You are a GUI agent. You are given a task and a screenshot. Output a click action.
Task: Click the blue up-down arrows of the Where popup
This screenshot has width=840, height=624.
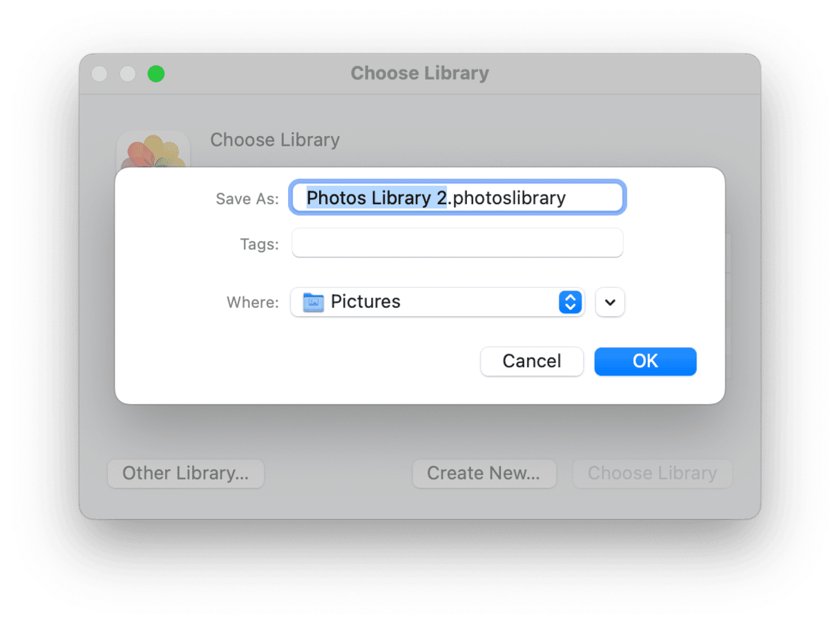pos(570,302)
